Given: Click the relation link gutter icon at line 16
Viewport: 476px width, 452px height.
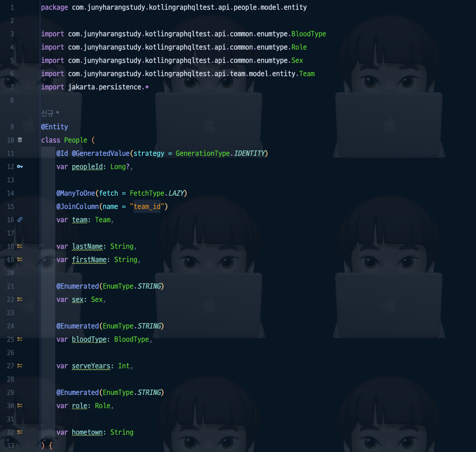Looking at the screenshot, I should 20,220.
